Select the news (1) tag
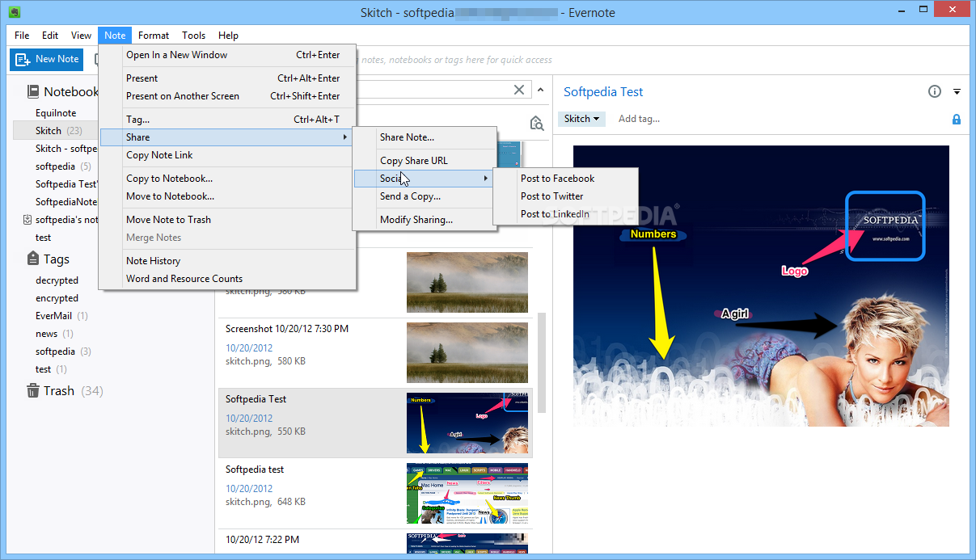This screenshot has height=560, width=976. (x=54, y=334)
